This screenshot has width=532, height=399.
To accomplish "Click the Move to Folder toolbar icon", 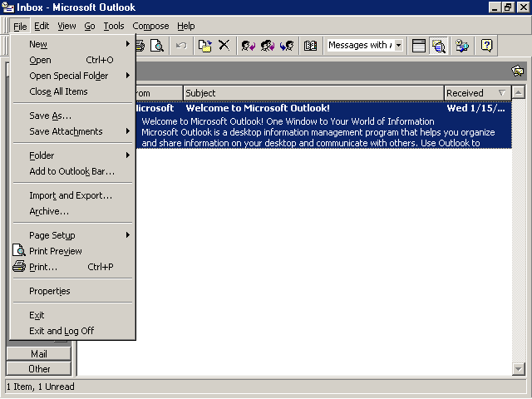I will point(205,46).
